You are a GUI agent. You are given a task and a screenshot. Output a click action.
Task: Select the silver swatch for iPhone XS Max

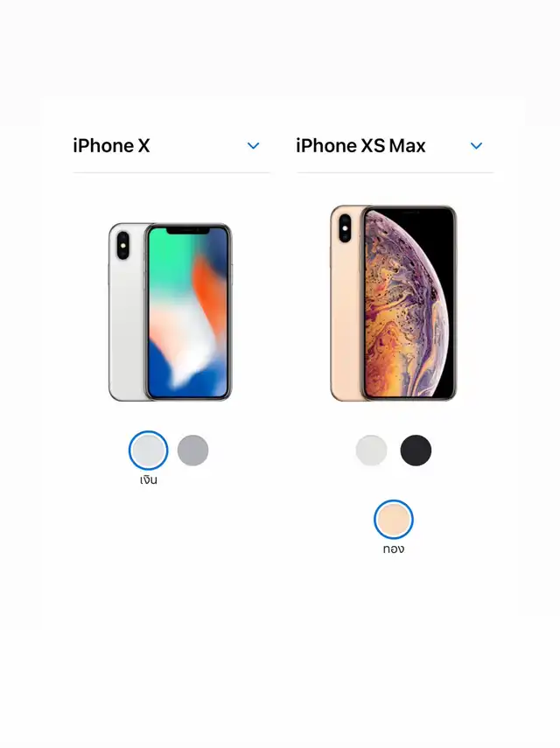coord(371,451)
